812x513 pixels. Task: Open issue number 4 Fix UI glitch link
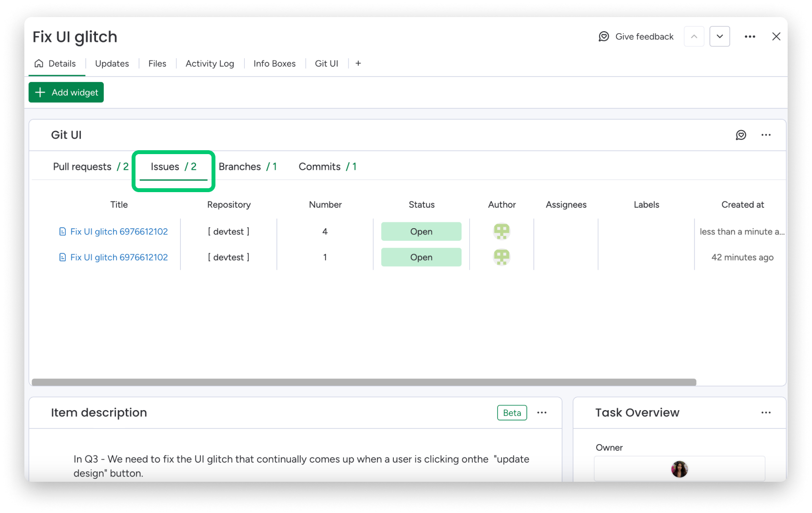119,232
